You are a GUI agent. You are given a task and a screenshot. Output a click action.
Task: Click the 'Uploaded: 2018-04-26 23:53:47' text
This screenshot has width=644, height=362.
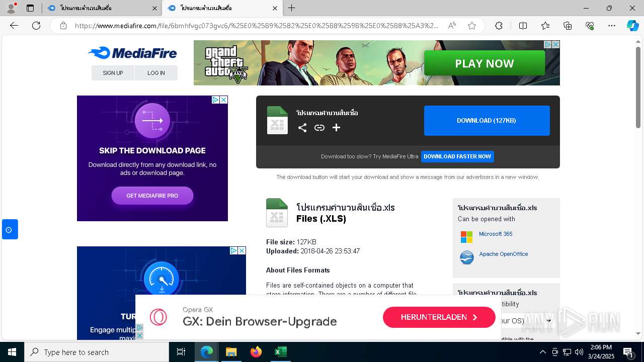coord(313,251)
